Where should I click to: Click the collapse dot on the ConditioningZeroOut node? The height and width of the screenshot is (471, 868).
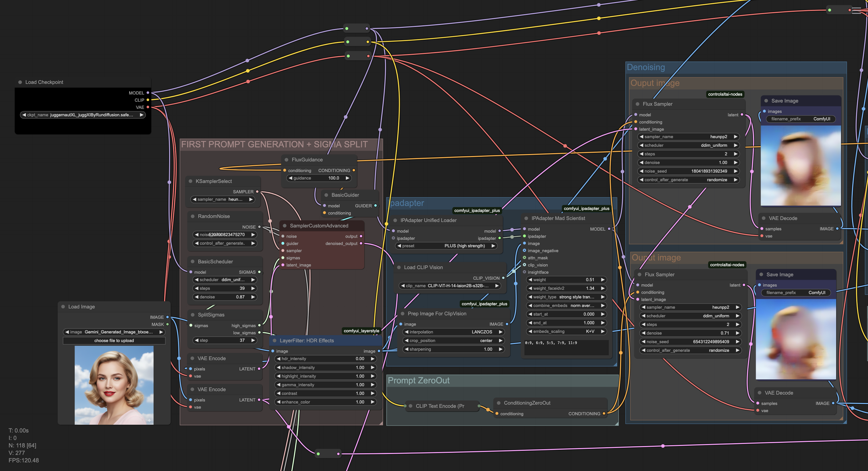point(499,403)
